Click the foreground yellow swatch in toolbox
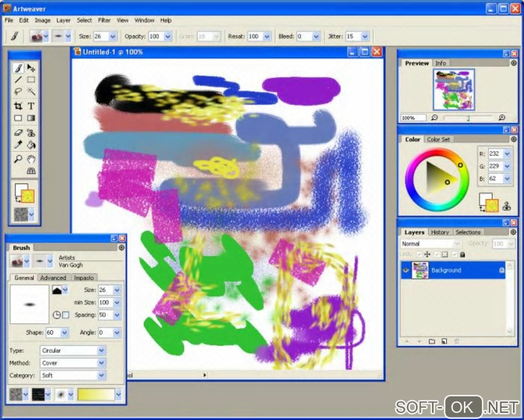The width and height of the screenshot is (524, 420). pos(28,196)
